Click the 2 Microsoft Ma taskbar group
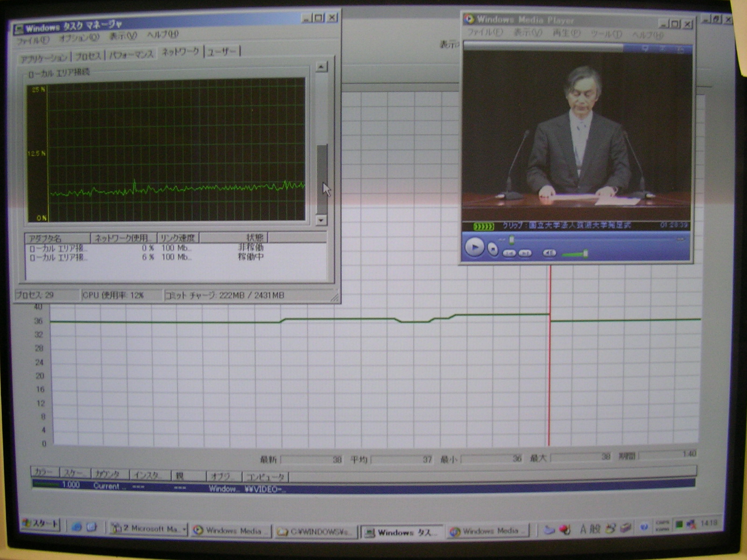The height and width of the screenshot is (560, 747). (148, 529)
